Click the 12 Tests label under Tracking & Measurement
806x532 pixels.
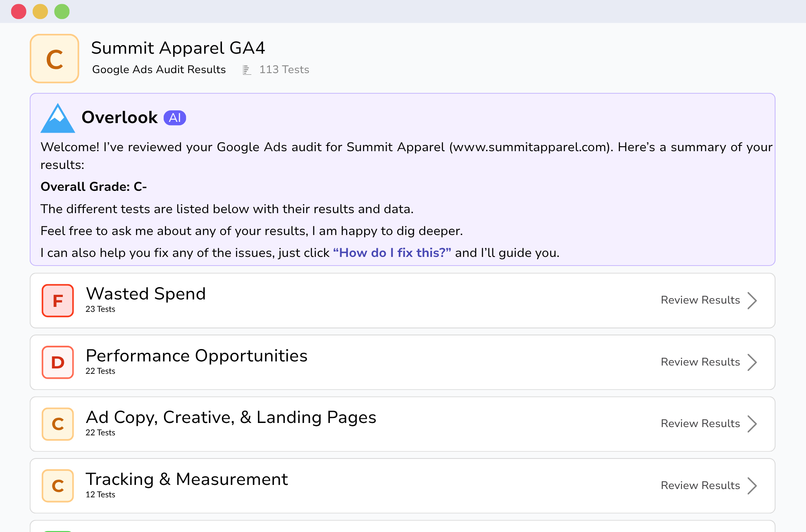(x=100, y=495)
